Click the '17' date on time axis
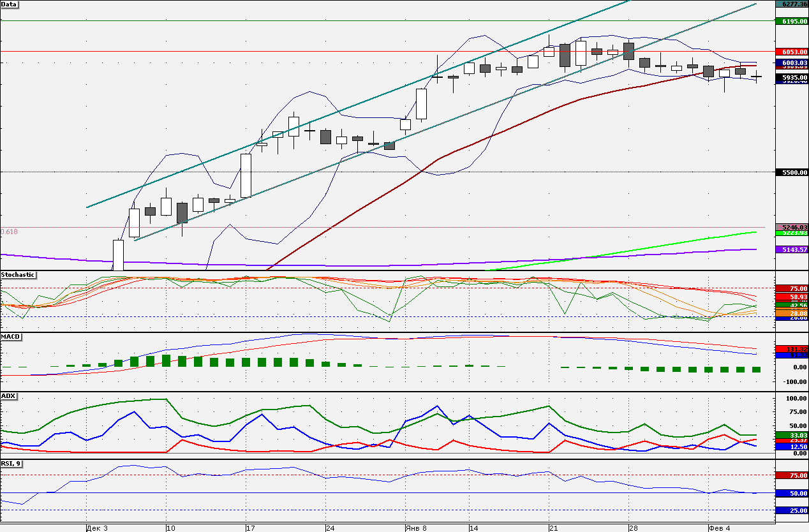This screenshot has height=532, width=809. [250, 528]
